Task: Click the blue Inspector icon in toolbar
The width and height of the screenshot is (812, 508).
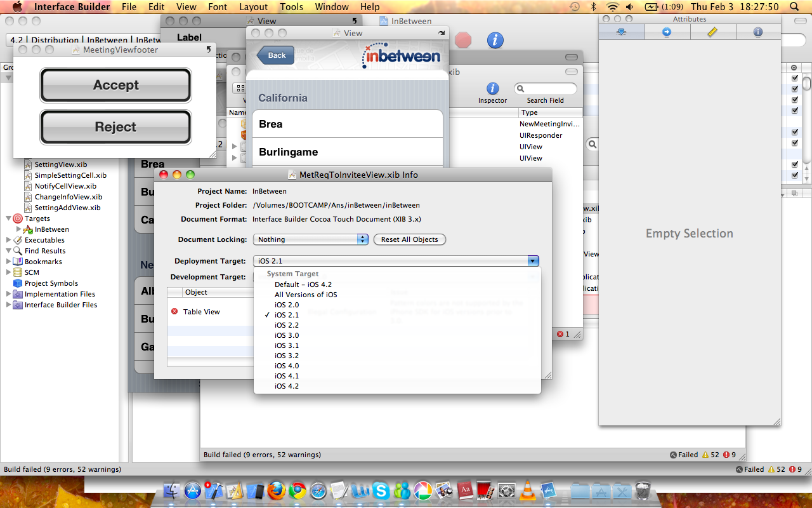Action: coord(492,88)
